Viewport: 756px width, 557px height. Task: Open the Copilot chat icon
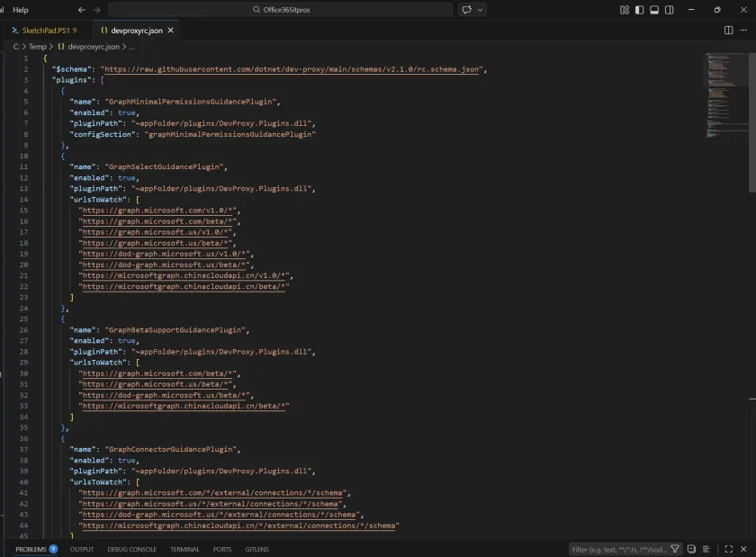tap(467, 10)
